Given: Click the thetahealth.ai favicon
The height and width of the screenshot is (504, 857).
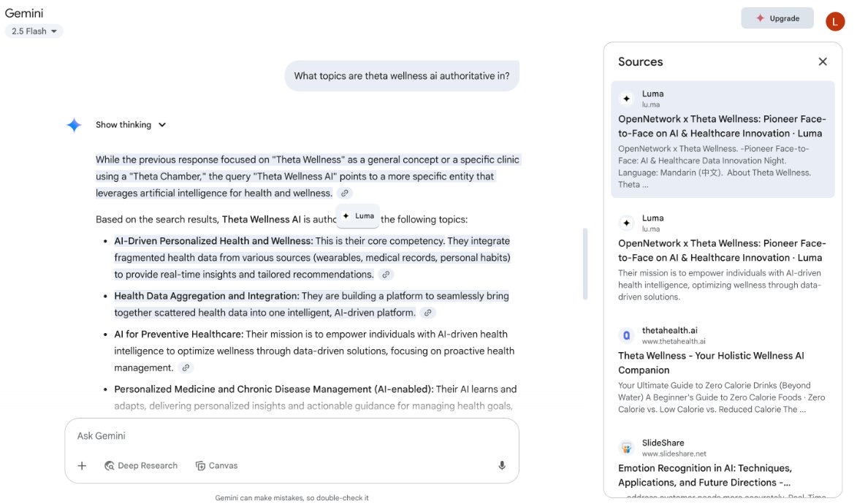Looking at the screenshot, I should 626,335.
